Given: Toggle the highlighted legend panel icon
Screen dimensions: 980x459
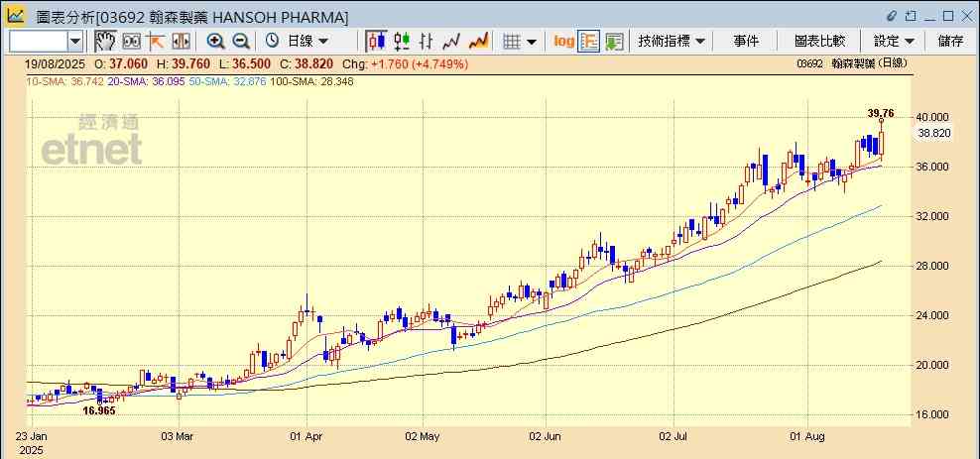Looking at the screenshot, I should tap(589, 42).
